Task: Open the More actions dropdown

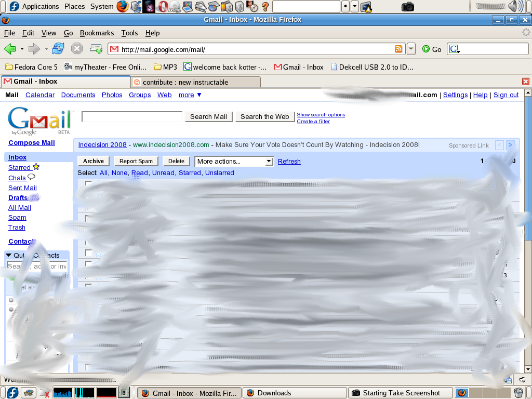Action: [234, 162]
